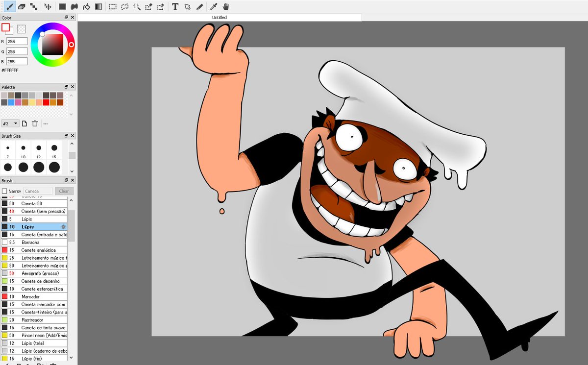Select the Gradient tool
This screenshot has height=365, width=588.
point(98,6)
